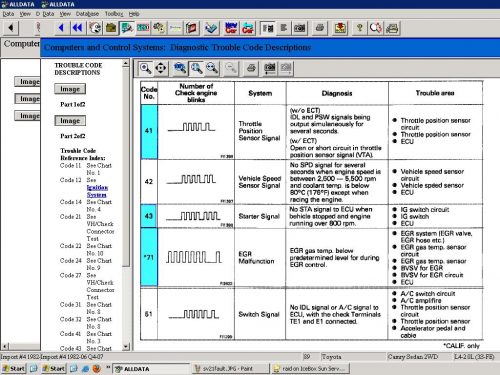Viewport: 500px width, 375px height.
Task: Open the Toolbox menu
Action: (114, 14)
